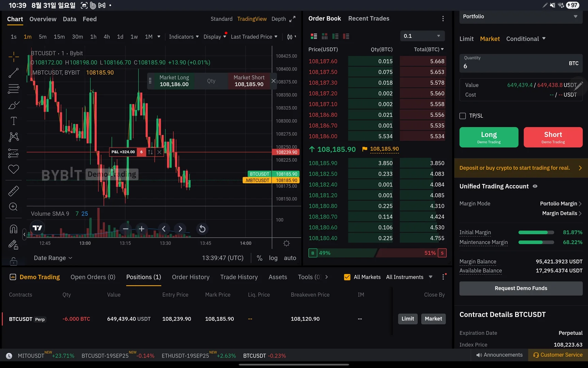Uncheck the All Markets checkbox

(347, 277)
